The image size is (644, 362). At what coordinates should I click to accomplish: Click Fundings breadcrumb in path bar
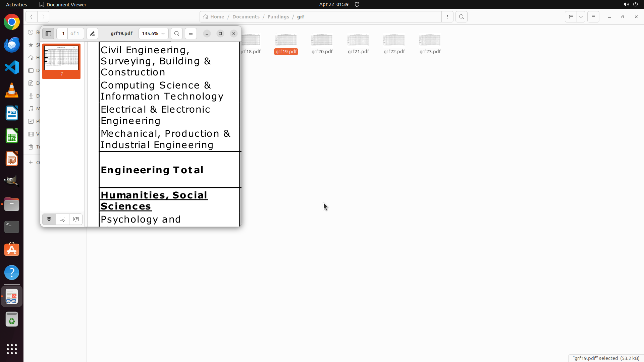(278, 17)
